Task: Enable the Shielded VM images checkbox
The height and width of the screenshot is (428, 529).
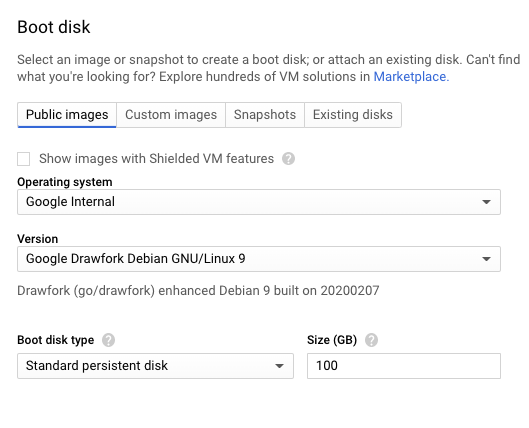Action: click(x=24, y=159)
